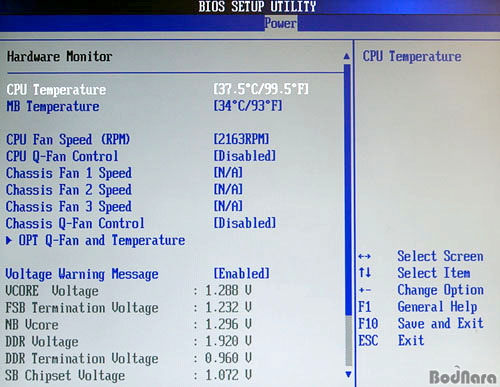Select CPU Q-Fan Control item
Screen dimensions: 500x387
coord(62,156)
